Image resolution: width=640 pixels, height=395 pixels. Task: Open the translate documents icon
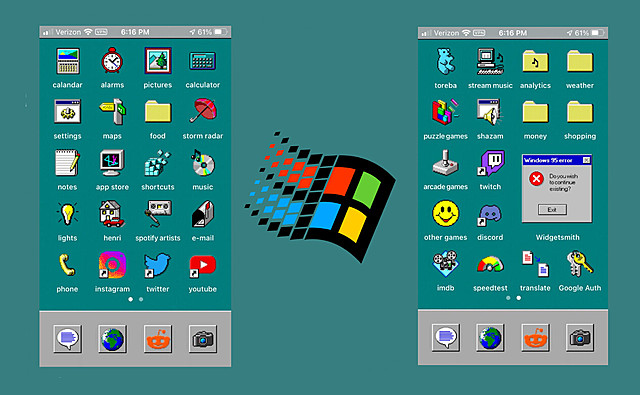pos(535,264)
